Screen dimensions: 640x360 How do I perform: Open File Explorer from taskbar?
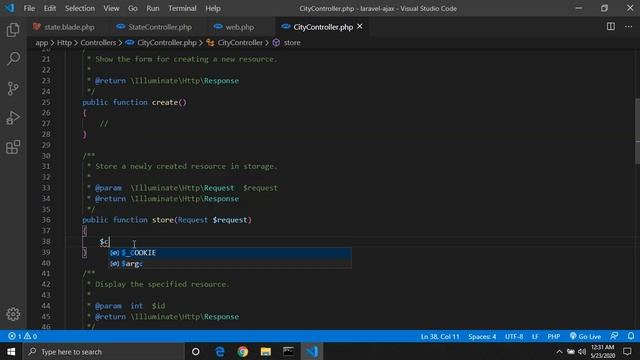click(266, 351)
